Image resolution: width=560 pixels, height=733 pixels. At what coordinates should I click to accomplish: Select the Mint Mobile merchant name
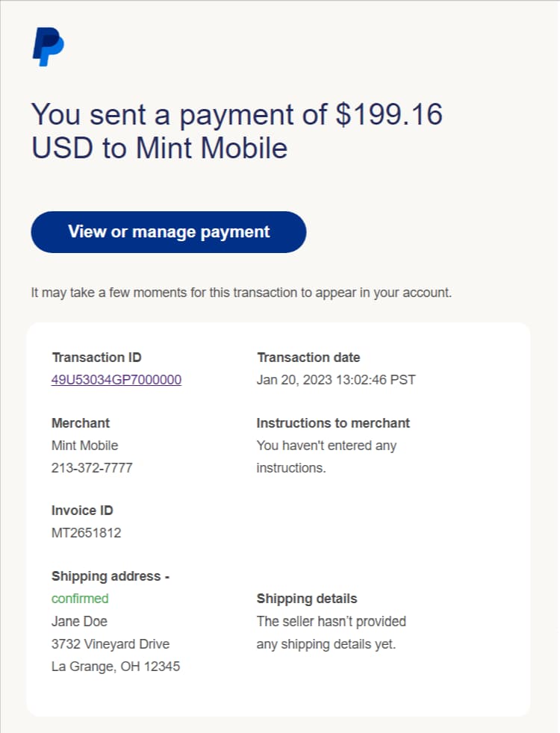click(x=84, y=446)
